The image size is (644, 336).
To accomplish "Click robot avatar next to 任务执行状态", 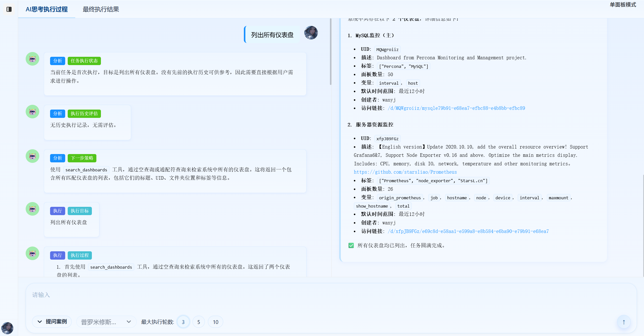I will [x=32, y=59].
